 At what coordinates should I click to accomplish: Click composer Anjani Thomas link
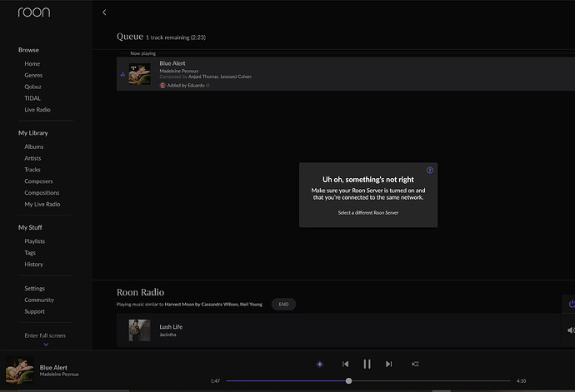[203, 77]
